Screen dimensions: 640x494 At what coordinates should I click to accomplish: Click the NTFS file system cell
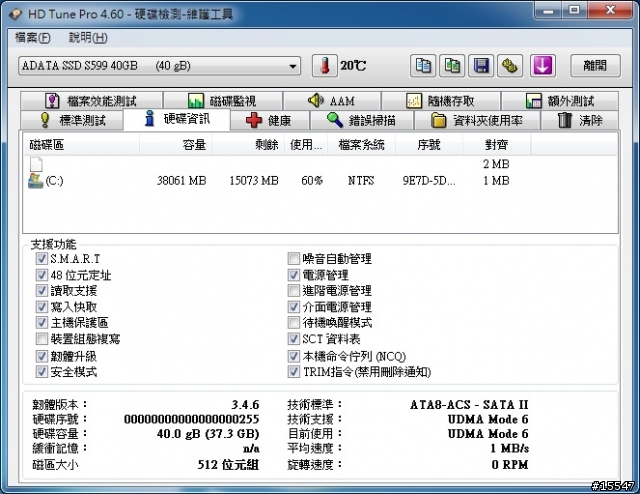(x=361, y=181)
